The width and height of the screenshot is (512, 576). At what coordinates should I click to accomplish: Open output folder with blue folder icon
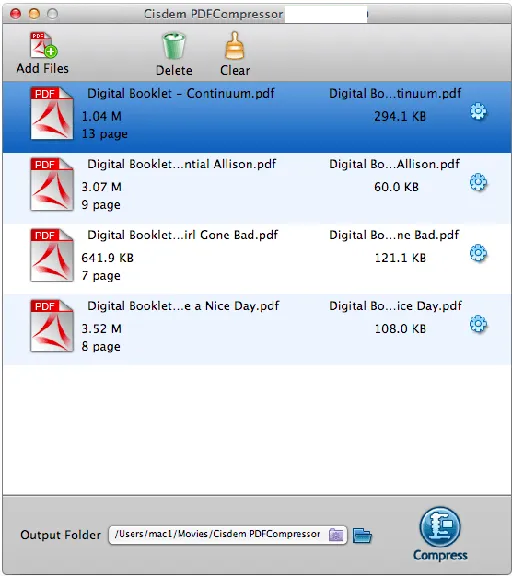[362, 535]
